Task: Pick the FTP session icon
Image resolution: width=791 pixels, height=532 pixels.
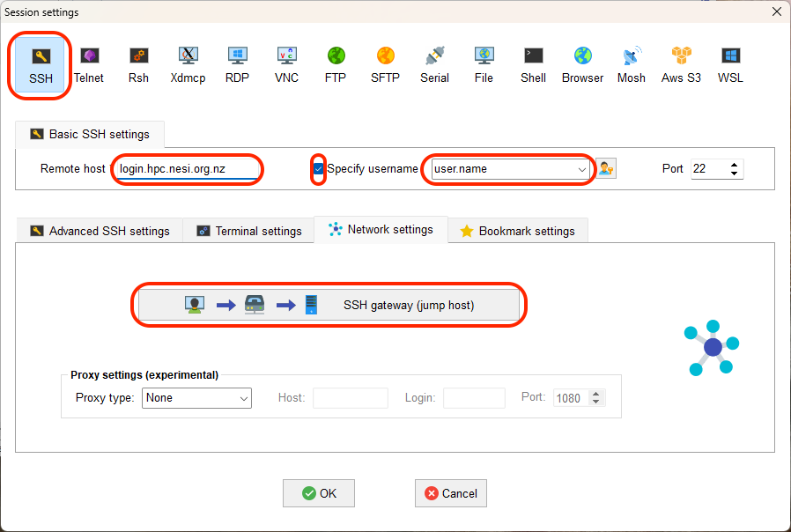Action: [336, 65]
